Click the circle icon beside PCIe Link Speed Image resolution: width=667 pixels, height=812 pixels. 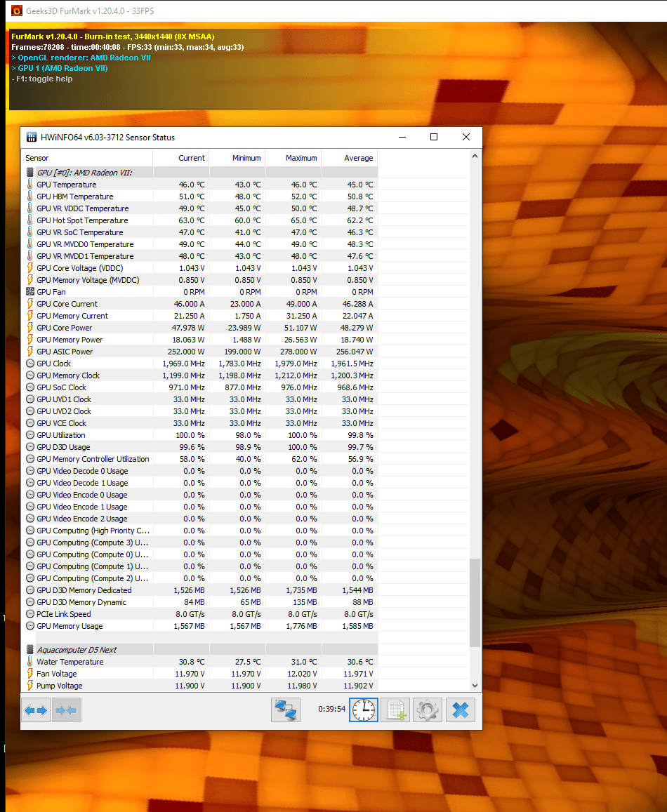tap(30, 613)
